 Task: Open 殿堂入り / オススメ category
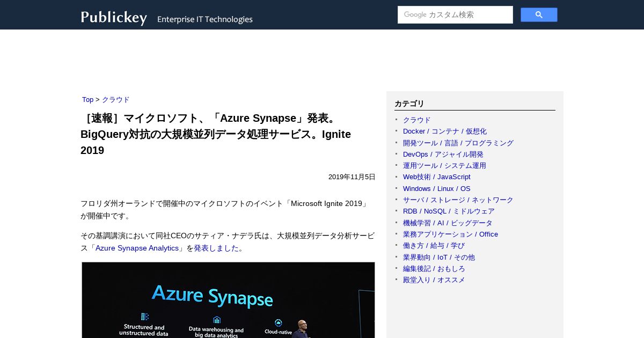click(x=434, y=280)
